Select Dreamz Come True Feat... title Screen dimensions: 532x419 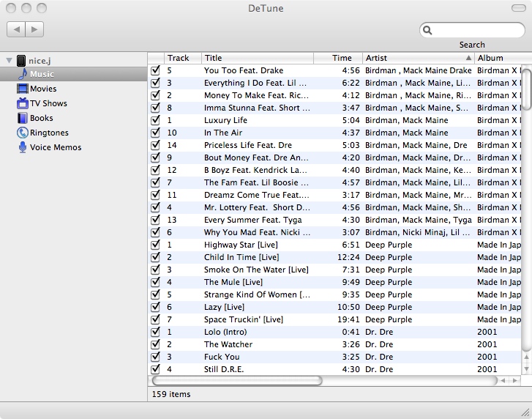tap(257, 195)
